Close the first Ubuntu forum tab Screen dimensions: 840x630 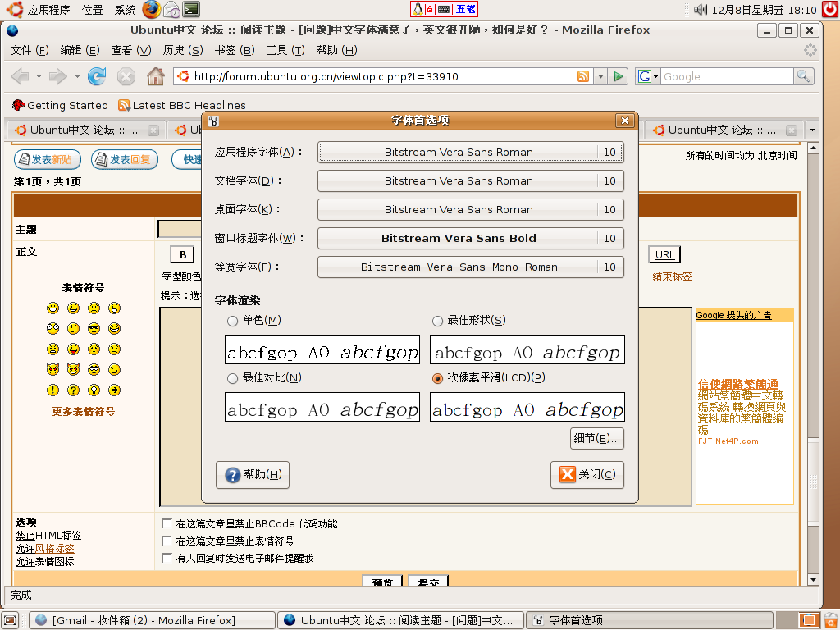(x=153, y=130)
